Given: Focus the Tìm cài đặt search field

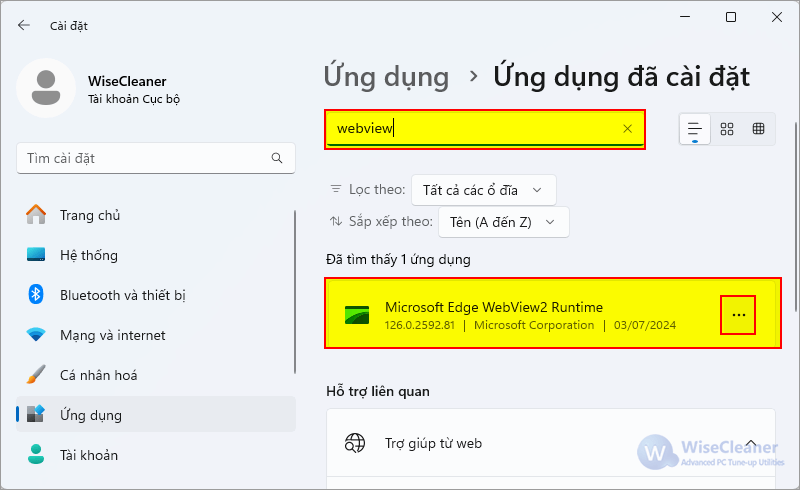Looking at the screenshot, I should tap(156, 158).
